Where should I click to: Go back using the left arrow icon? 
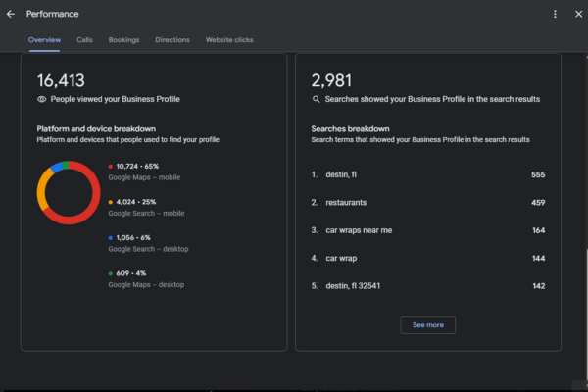coord(11,15)
